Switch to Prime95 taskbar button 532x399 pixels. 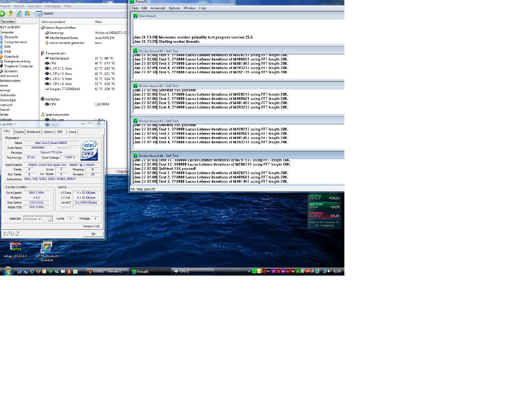click(150, 271)
